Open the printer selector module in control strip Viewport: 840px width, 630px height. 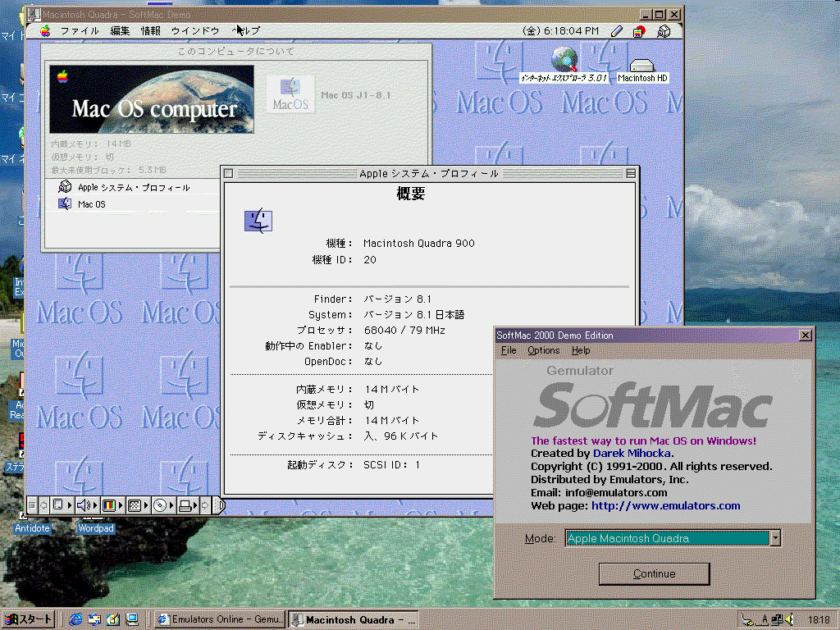188,505
